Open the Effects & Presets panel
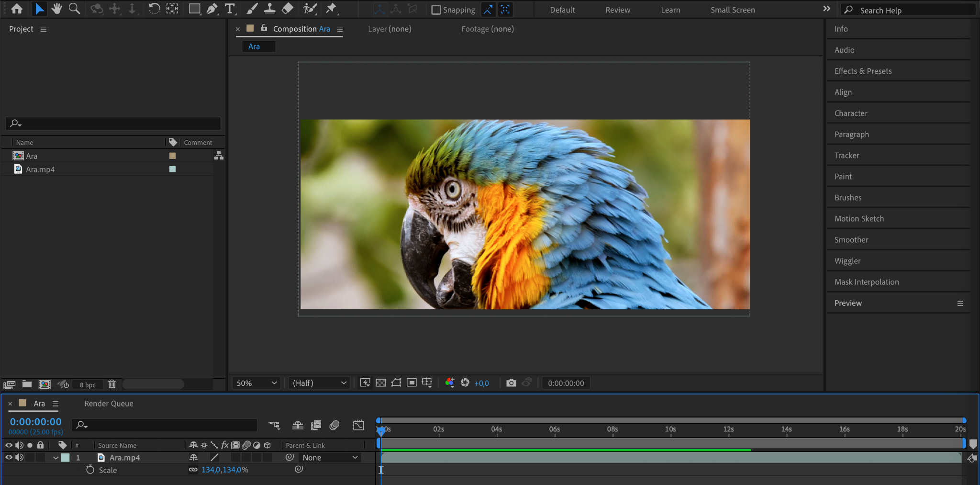The width and height of the screenshot is (980, 485). [x=863, y=71]
